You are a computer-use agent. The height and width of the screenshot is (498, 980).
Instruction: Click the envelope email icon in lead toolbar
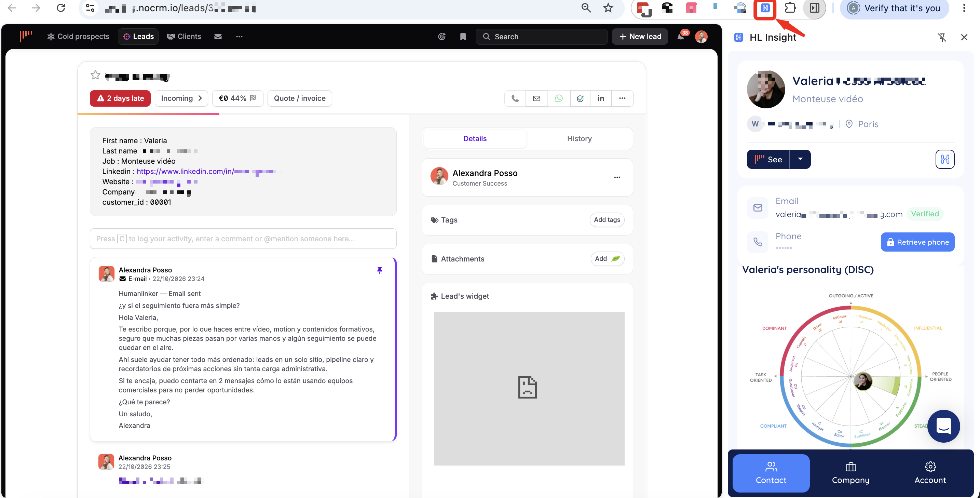(536, 98)
